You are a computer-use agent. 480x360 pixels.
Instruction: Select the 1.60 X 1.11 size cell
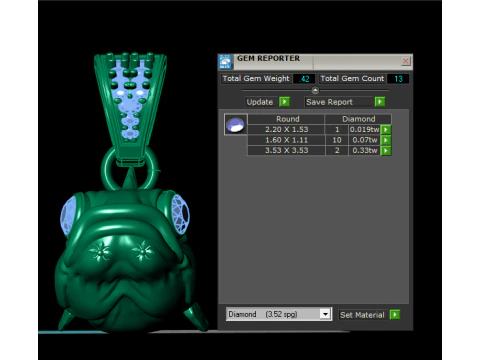286,140
